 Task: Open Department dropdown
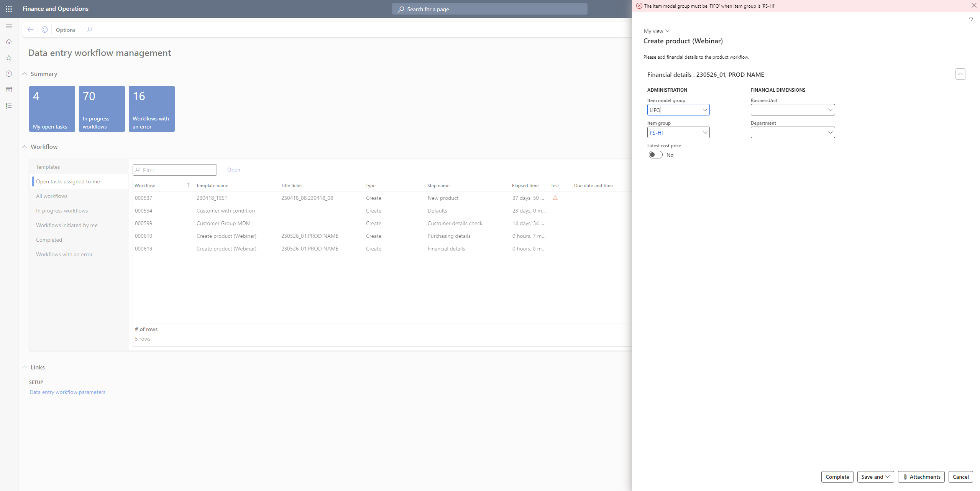coord(830,132)
